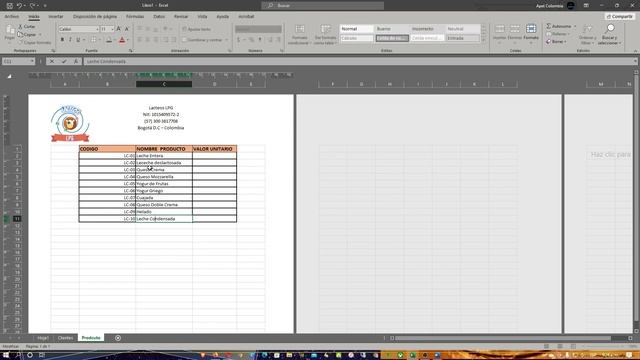Click the red font color icon

(x=122, y=40)
